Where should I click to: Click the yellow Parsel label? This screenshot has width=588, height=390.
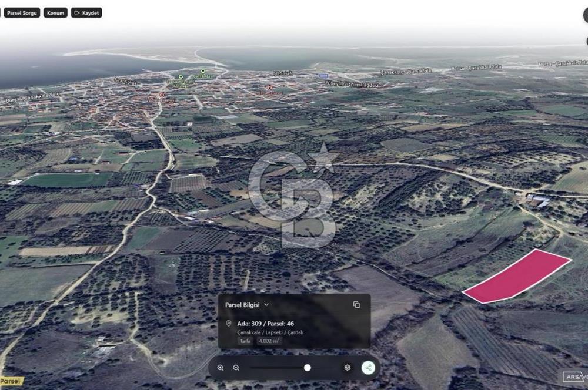[x=12, y=381]
